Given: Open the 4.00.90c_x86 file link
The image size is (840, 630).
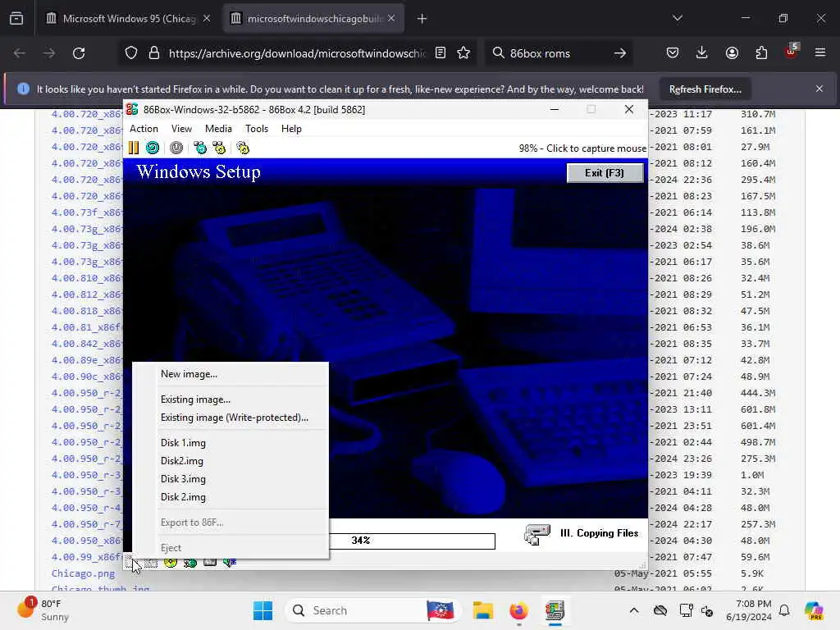Looking at the screenshot, I should 86,376.
